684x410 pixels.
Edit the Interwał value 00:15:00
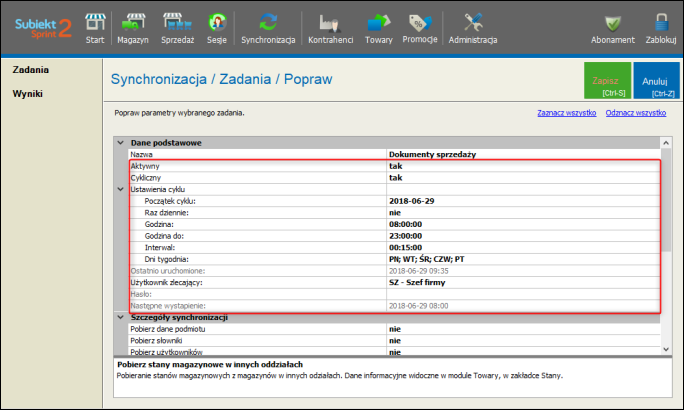[x=523, y=248]
